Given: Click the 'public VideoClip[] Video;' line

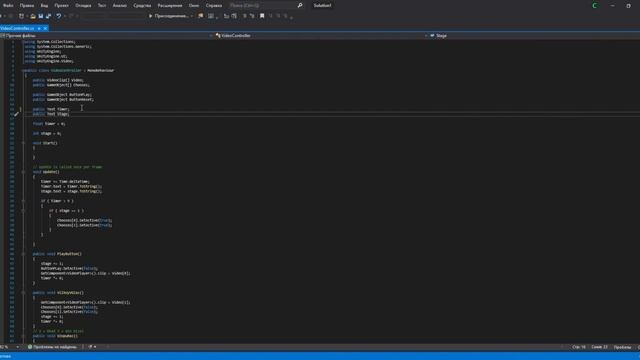Looking at the screenshot, I should (x=58, y=80).
